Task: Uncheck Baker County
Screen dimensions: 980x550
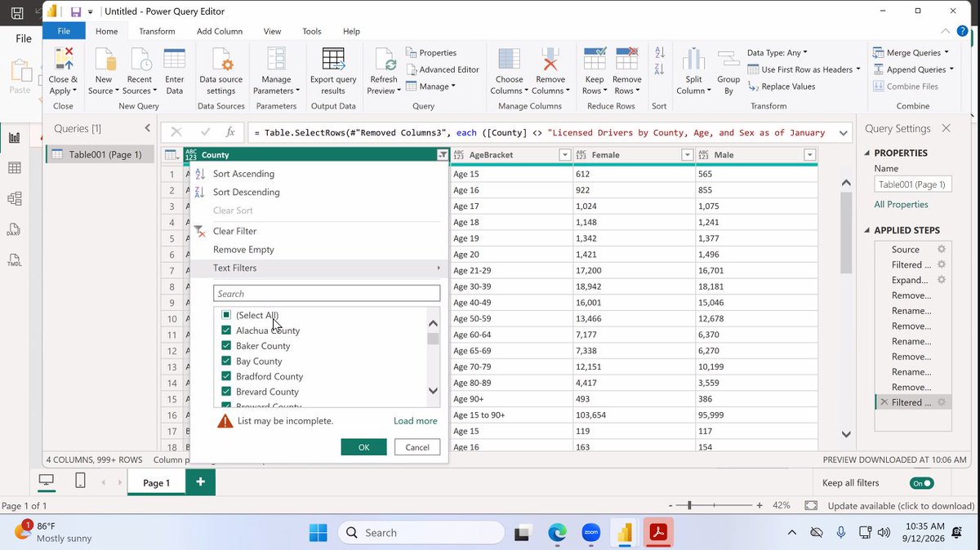Action: point(226,346)
